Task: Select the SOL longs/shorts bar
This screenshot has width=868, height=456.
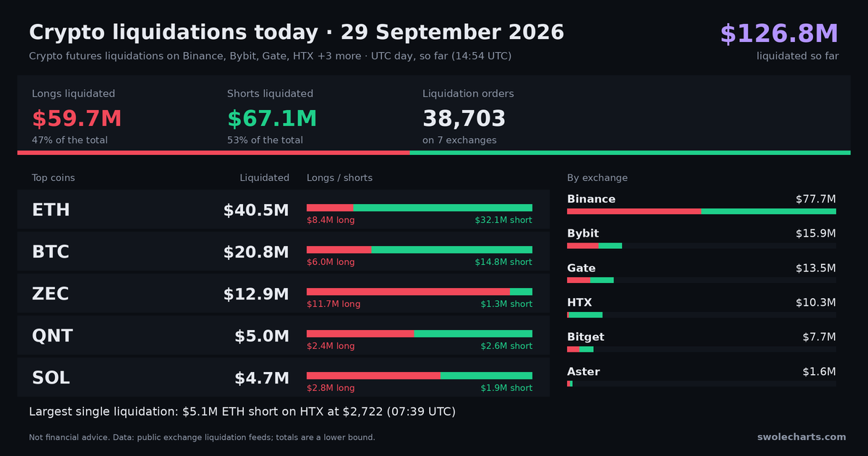Action: [x=420, y=376]
